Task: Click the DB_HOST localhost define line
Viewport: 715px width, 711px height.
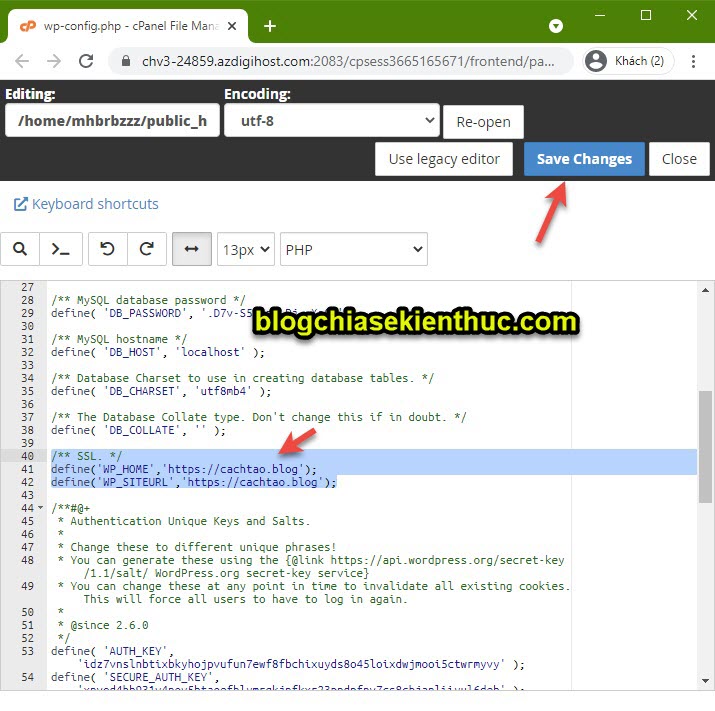Action: point(158,352)
